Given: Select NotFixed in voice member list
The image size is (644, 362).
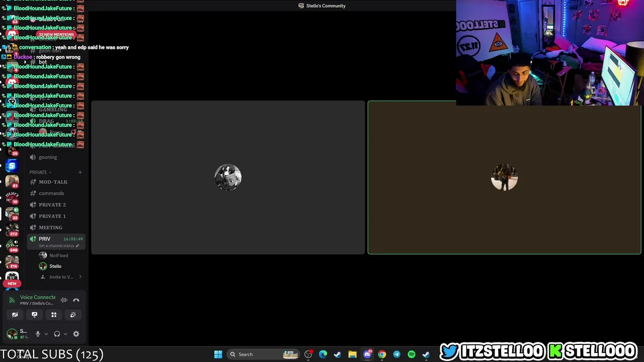Looking at the screenshot, I should pos(58,255).
